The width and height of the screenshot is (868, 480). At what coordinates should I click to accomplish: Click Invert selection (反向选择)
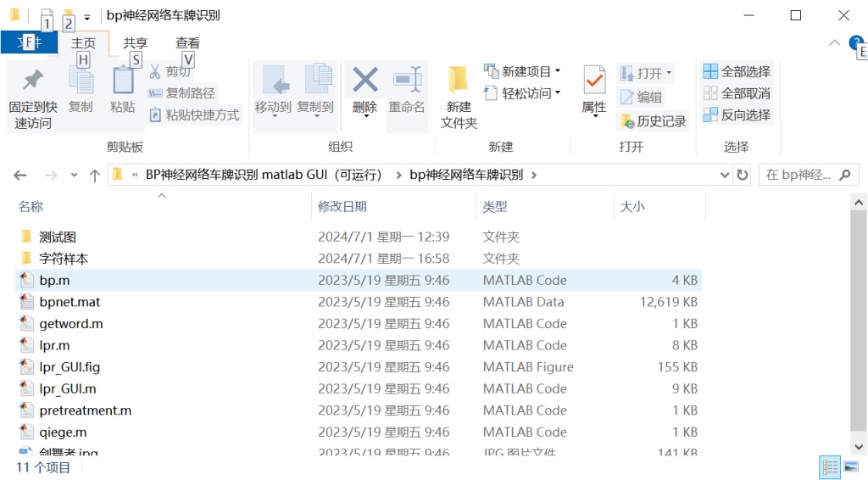point(737,114)
